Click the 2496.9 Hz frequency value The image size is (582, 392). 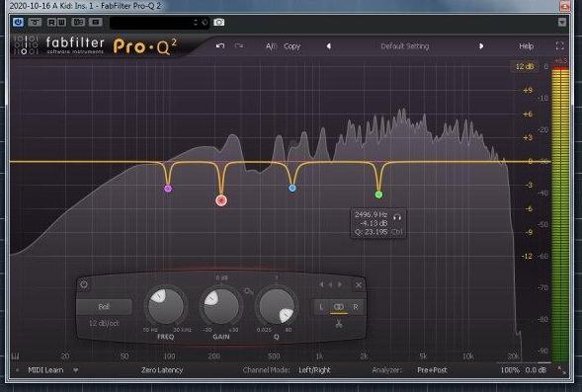(372, 214)
